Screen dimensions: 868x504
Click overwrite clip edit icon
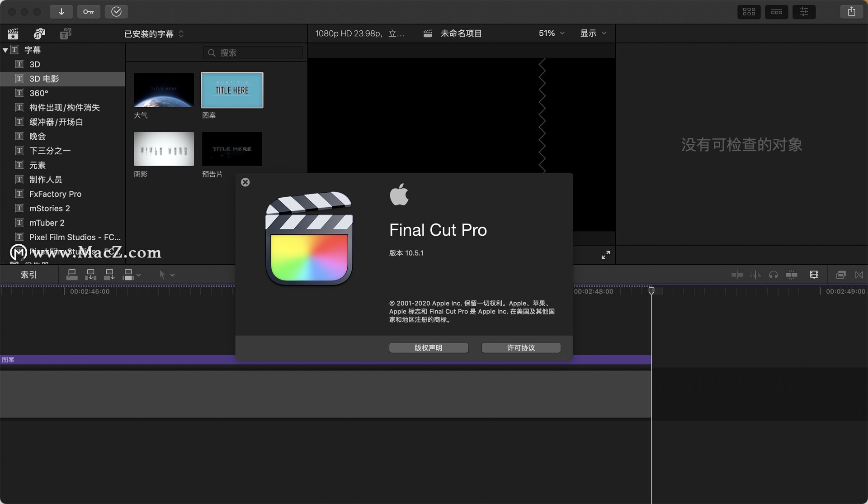pyautogui.click(x=128, y=275)
